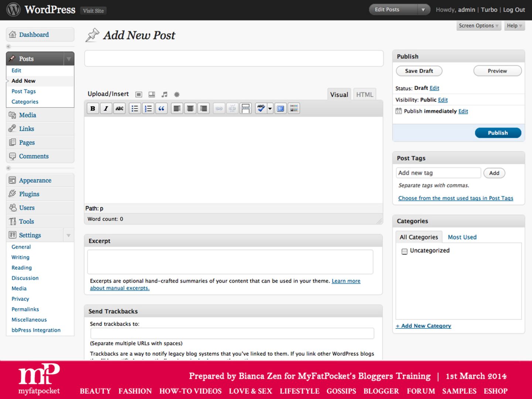Click the post title input field

pos(234,58)
